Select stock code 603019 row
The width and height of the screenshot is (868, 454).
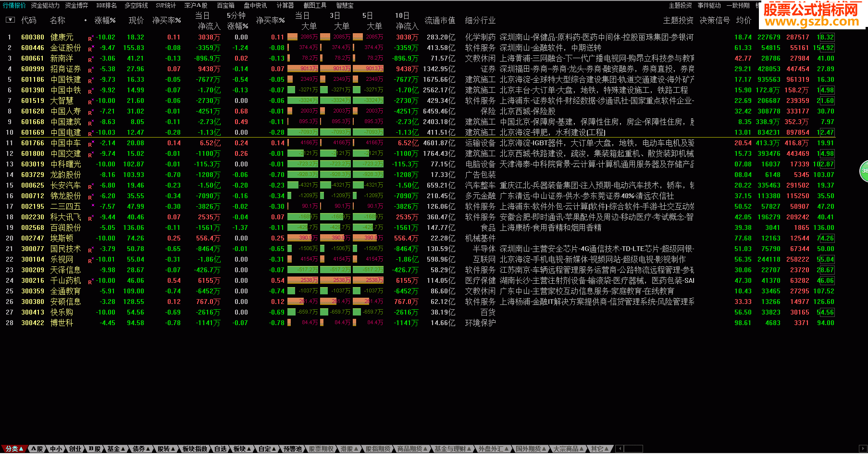coord(33,164)
